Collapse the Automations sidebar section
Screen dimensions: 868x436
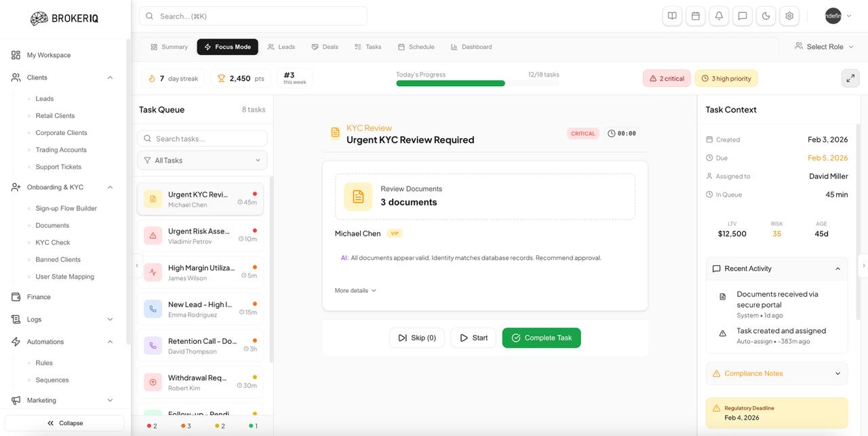coord(110,342)
